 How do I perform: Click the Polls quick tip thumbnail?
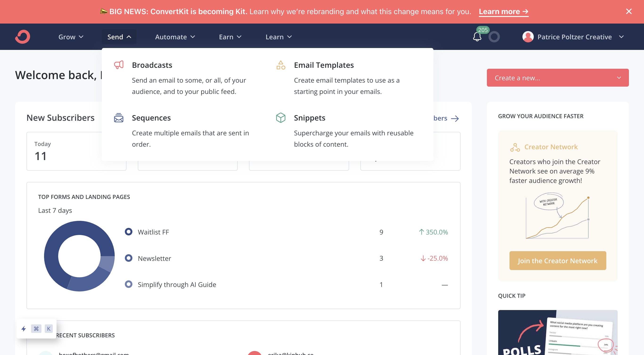pos(558,332)
